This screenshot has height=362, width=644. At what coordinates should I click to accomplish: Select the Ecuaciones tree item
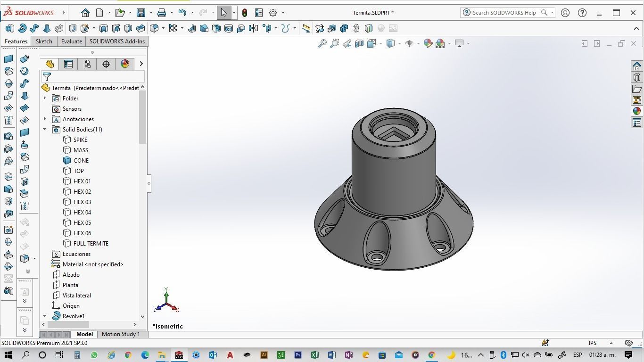(76, 254)
